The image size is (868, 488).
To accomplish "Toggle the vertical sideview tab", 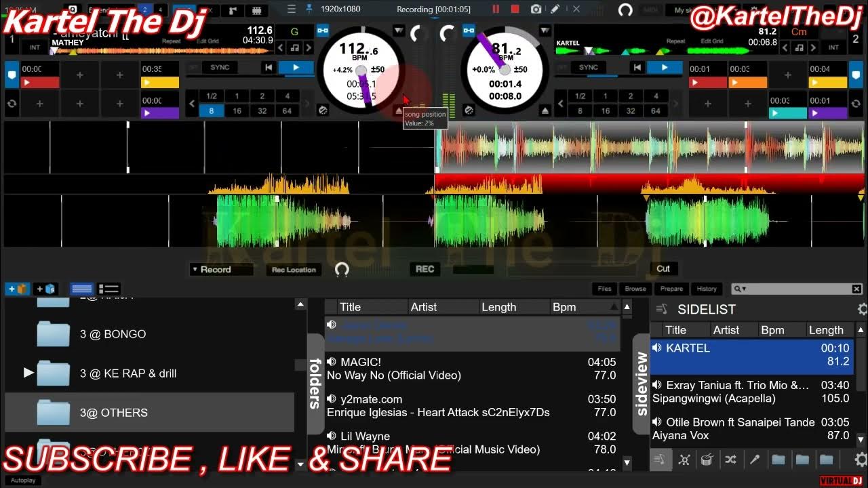I will (642, 384).
